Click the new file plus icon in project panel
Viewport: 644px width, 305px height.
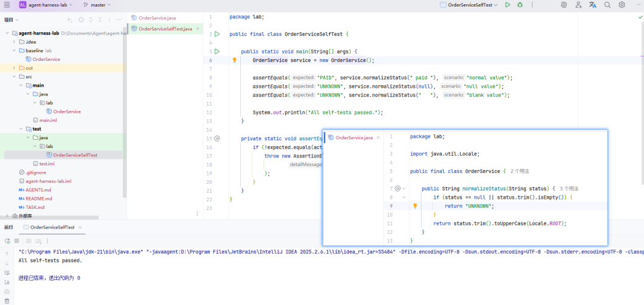pos(69,20)
